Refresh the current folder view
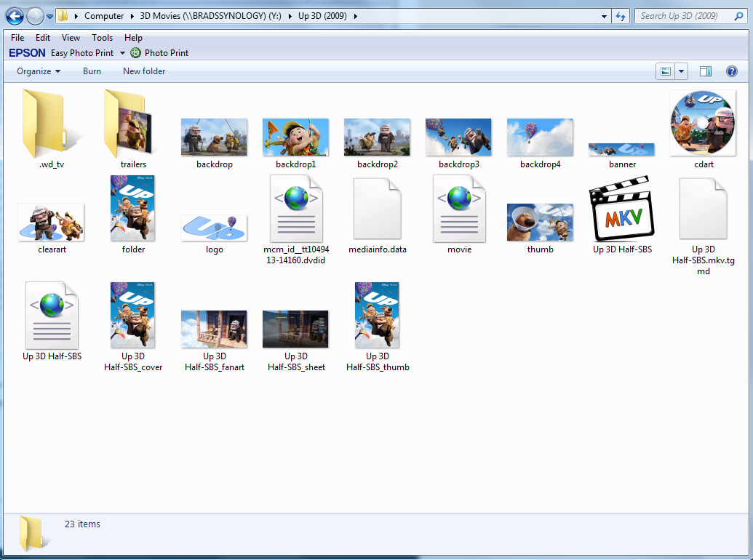The width and height of the screenshot is (753, 560). [x=621, y=16]
